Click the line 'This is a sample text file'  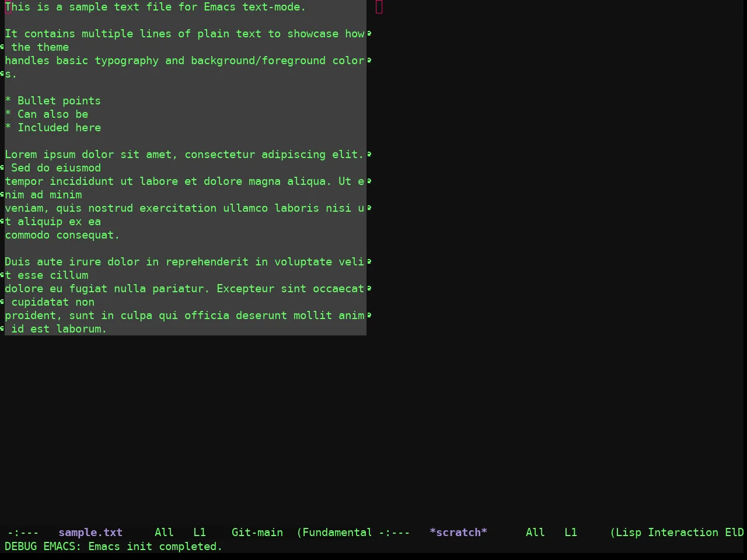(155, 7)
